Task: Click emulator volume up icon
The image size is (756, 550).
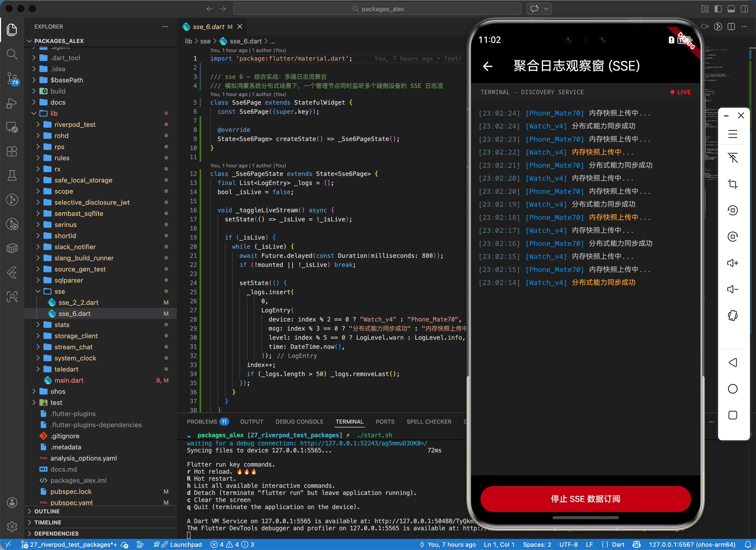Action: [732, 263]
